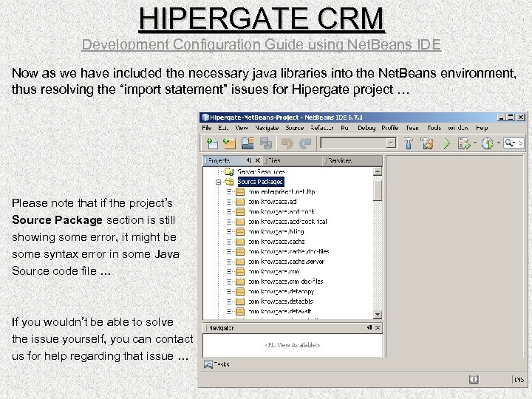Minimize the Navigator panel
This screenshot has height=399, width=532.
369,328
